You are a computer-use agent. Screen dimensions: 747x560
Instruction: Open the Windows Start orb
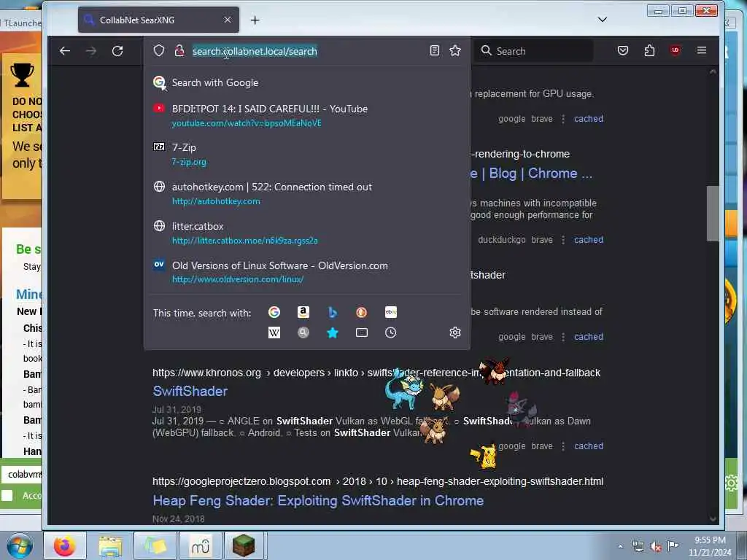click(x=20, y=545)
